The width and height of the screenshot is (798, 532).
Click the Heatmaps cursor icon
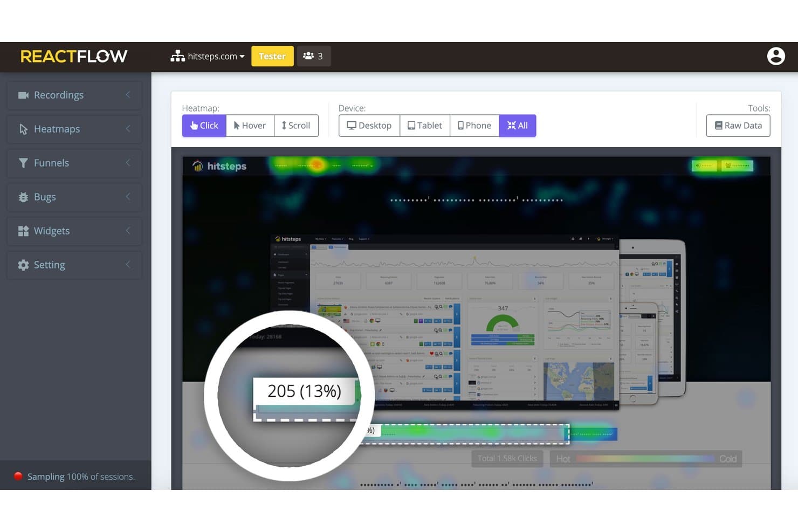[x=23, y=129]
